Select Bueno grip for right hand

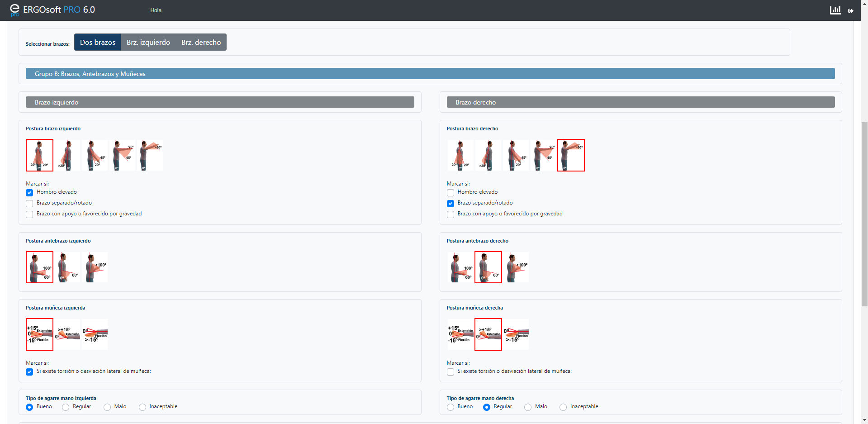click(451, 407)
